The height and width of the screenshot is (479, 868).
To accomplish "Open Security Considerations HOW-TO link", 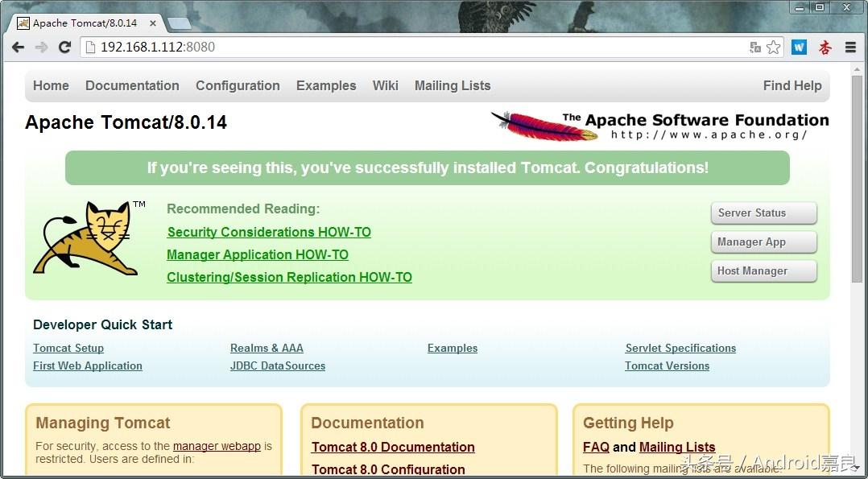I will (269, 232).
